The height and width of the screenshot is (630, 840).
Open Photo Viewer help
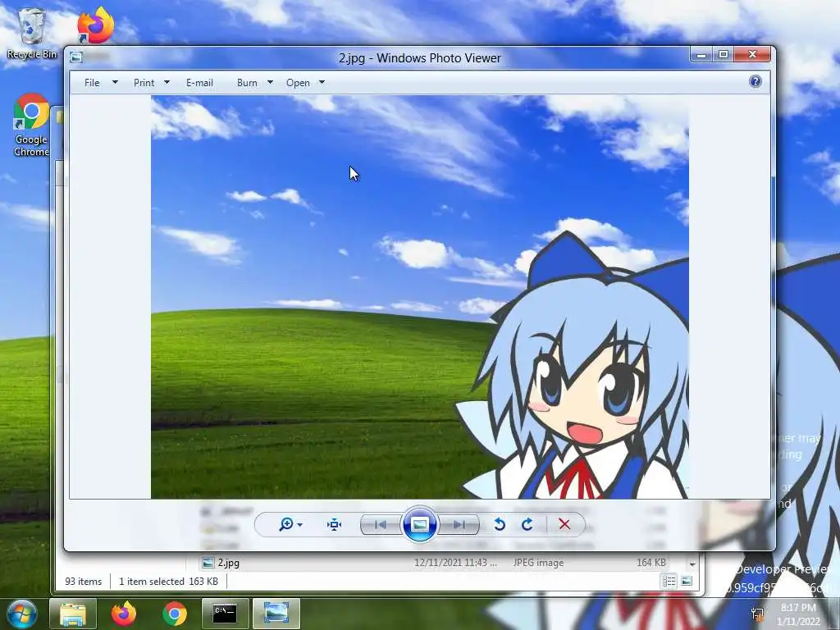(756, 81)
